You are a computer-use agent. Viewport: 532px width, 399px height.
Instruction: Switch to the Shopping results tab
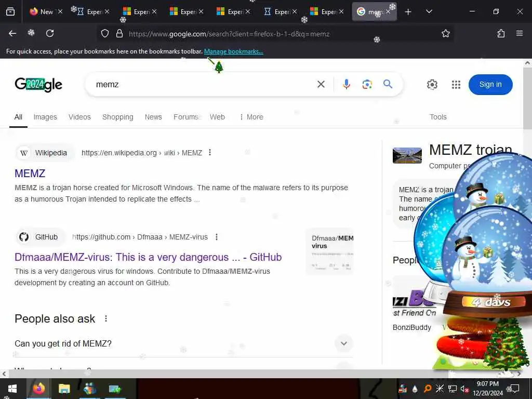(x=118, y=117)
